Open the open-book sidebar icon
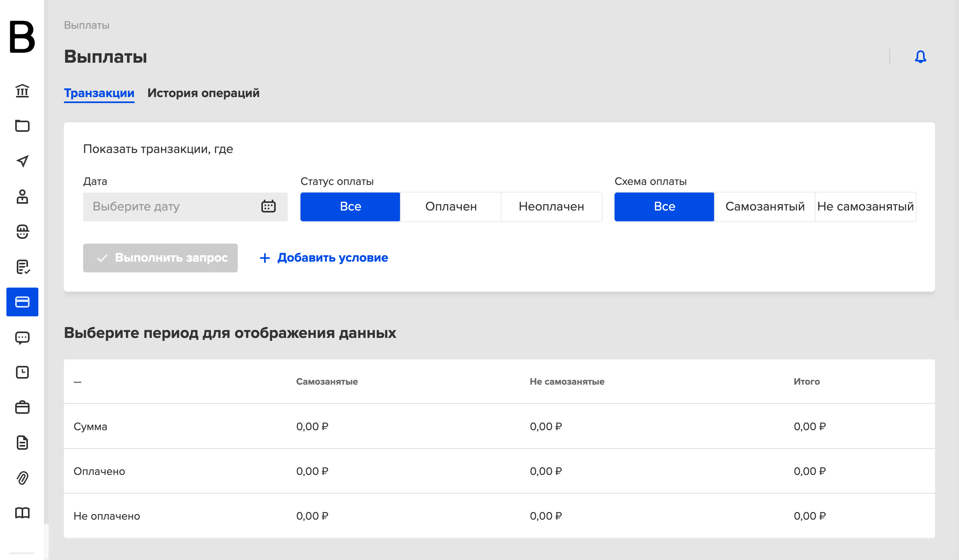Image resolution: width=959 pixels, height=560 pixels. point(22,513)
